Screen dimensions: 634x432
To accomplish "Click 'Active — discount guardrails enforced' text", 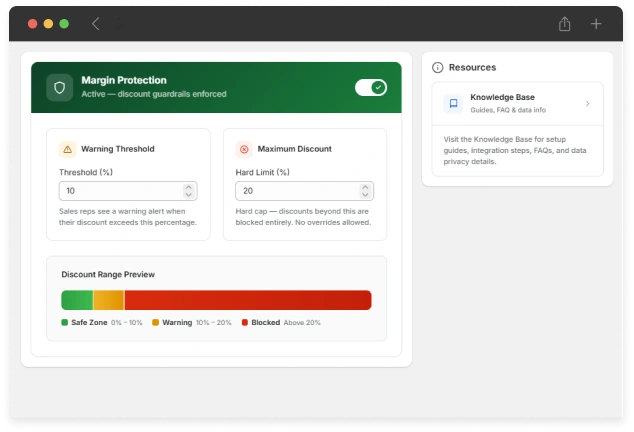I will (154, 94).
